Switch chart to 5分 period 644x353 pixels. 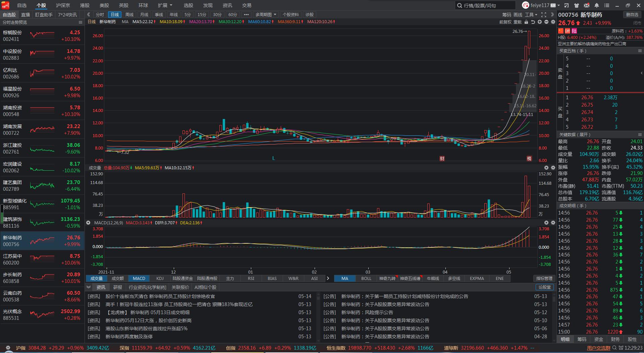point(187,14)
